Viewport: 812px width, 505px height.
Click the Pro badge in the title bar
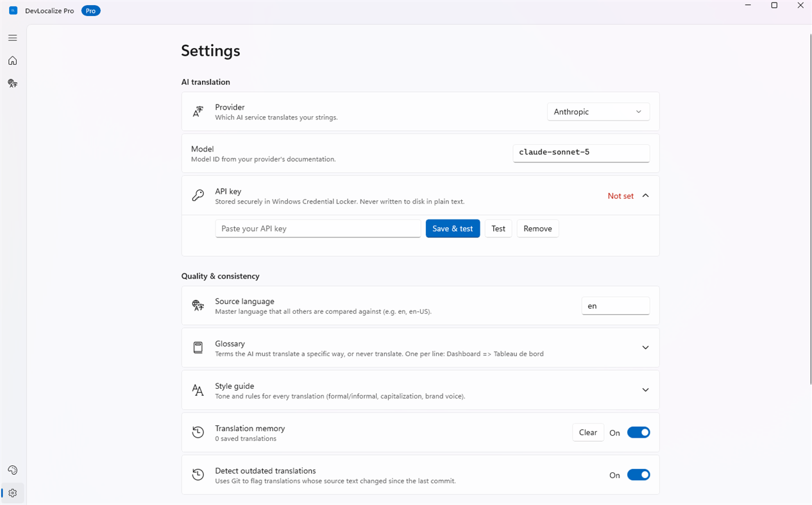91,11
